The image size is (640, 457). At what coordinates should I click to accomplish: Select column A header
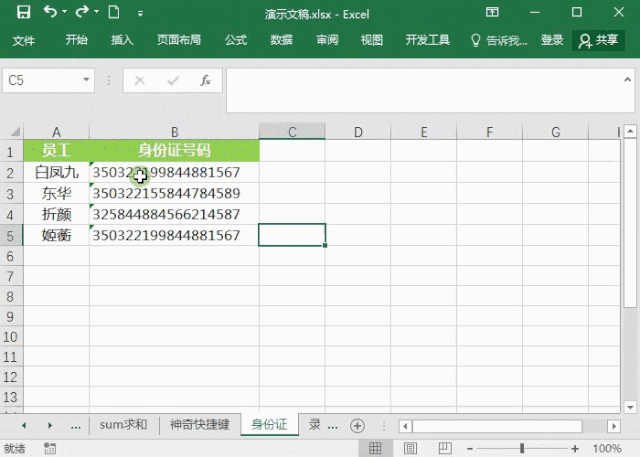coord(56,132)
